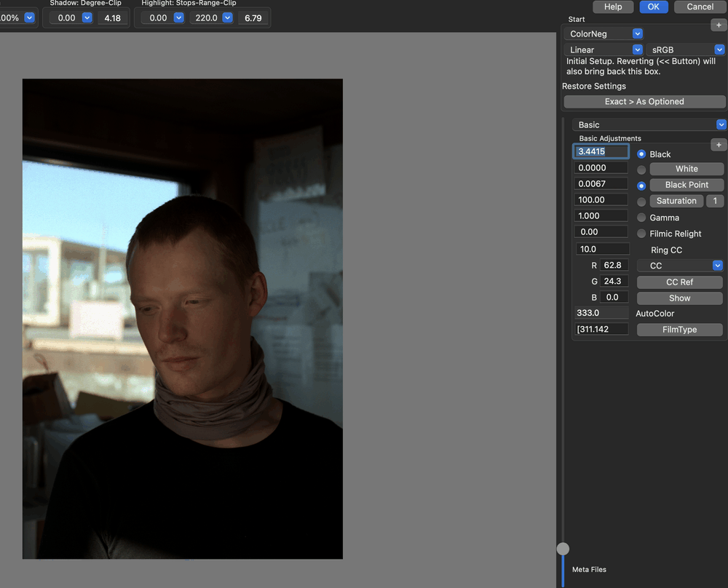
Task: Click the OK button
Action: [x=653, y=7]
